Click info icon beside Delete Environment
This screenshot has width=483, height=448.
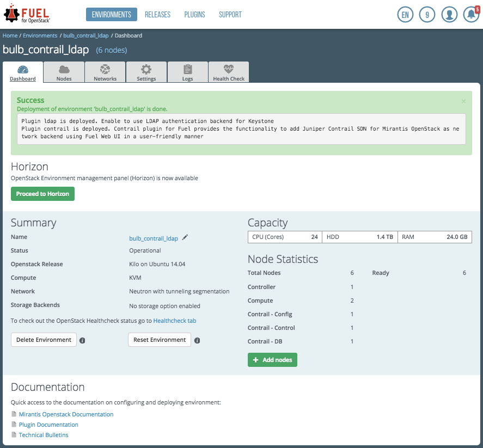coord(82,341)
